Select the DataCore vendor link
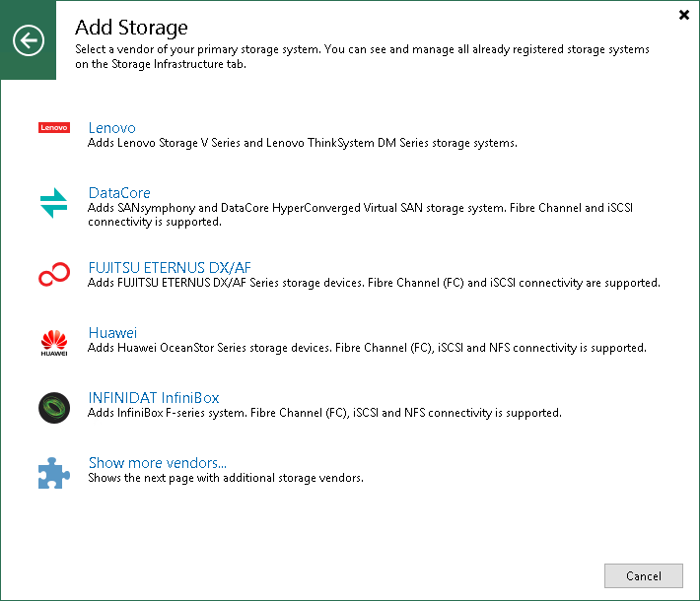The image size is (700, 601). (x=119, y=193)
